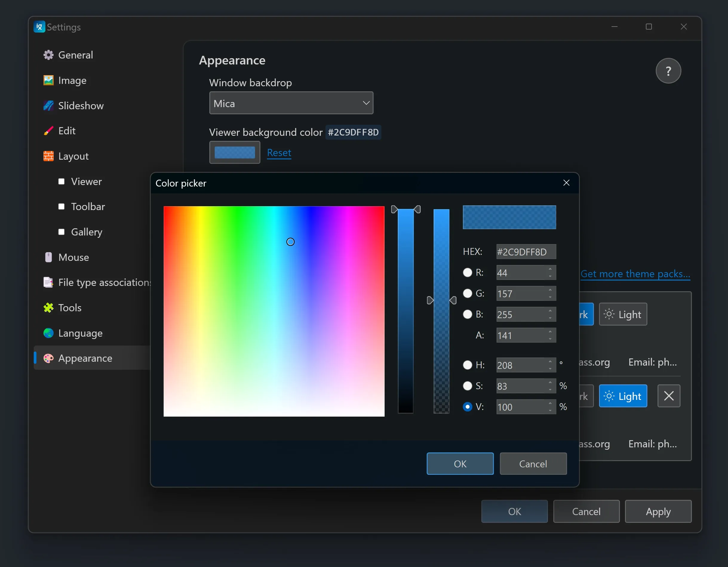Increase the G green value stepper
The width and height of the screenshot is (728, 567).
click(550, 290)
